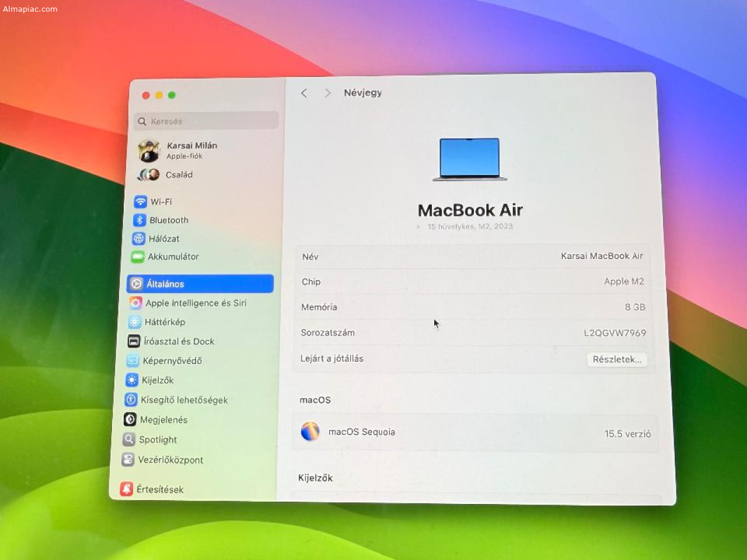Click the Chip row label
Image resolution: width=747 pixels, height=560 pixels.
[311, 282]
